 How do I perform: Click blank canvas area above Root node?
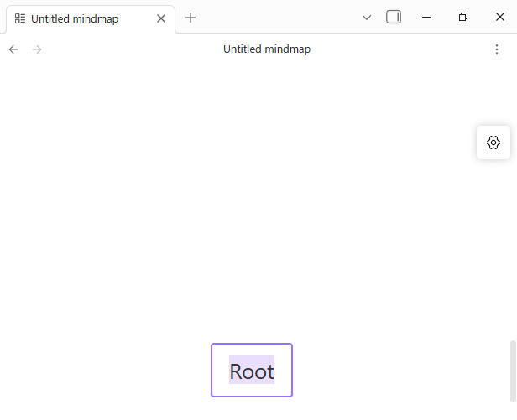(x=252, y=210)
